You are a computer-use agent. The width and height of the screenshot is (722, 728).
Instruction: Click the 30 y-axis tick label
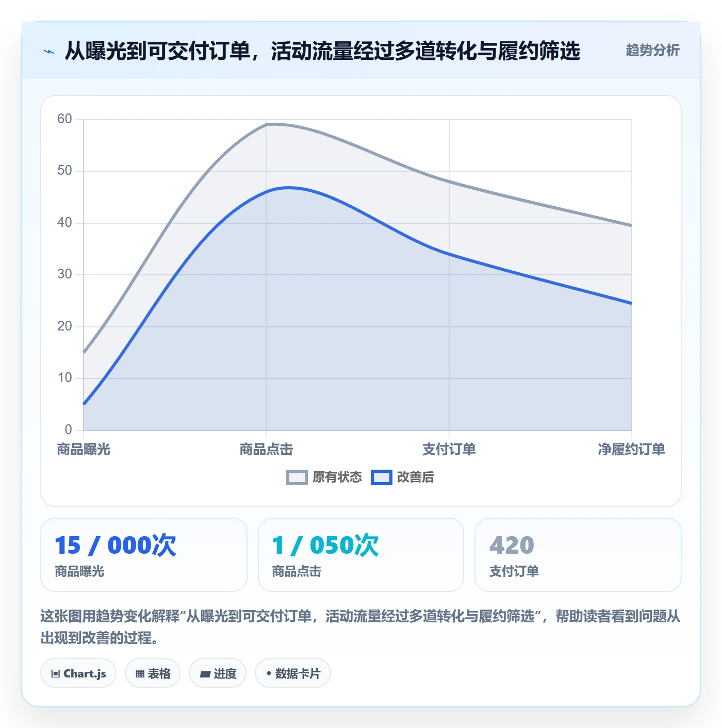click(x=64, y=274)
